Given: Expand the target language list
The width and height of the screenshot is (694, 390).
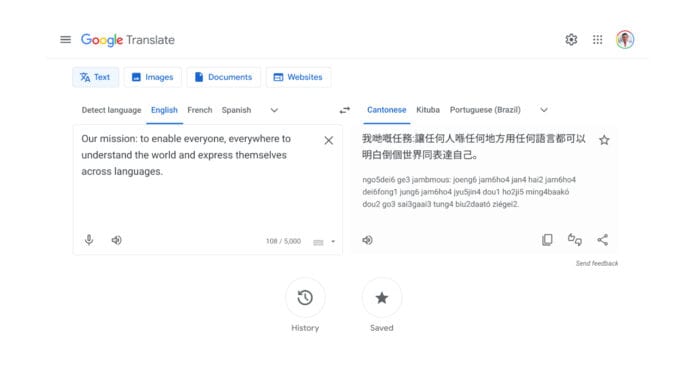Looking at the screenshot, I should point(544,110).
